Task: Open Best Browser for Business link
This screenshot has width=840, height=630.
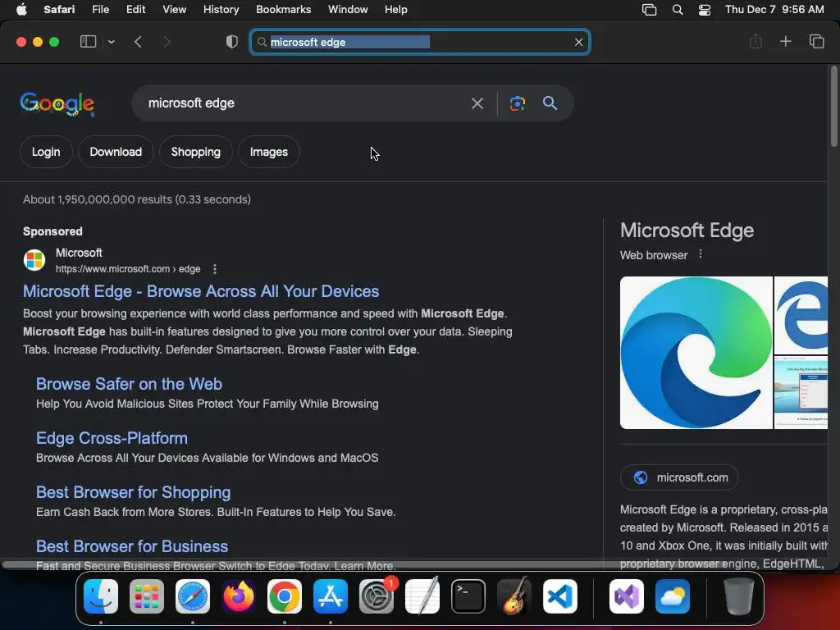Action: pyautogui.click(x=132, y=546)
